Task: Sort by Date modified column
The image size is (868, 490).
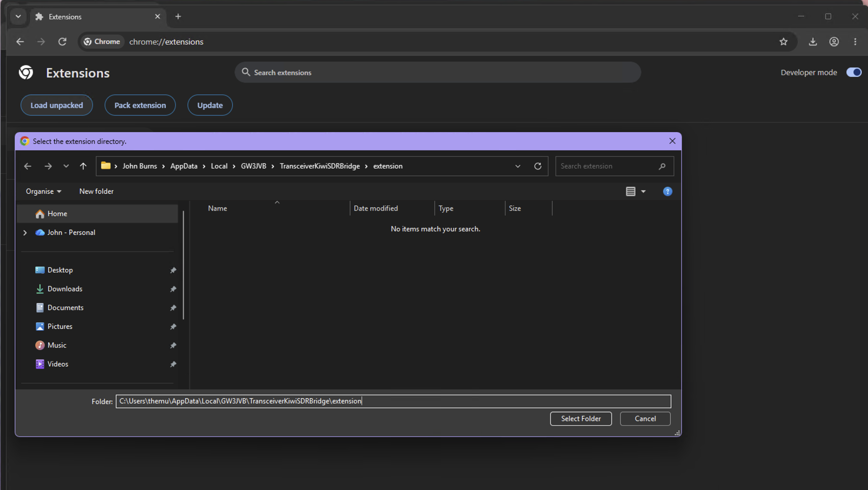Action: [x=376, y=208]
